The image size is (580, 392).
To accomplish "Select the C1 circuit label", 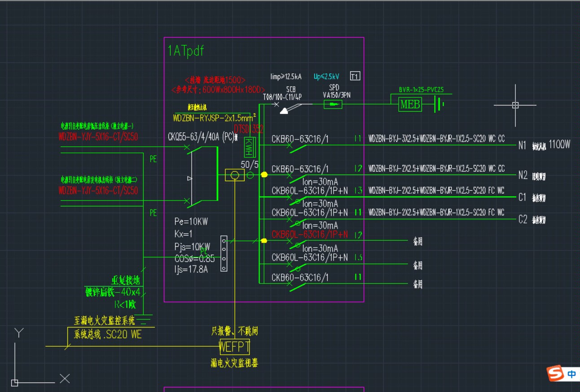I will click(x=523, y=197).
